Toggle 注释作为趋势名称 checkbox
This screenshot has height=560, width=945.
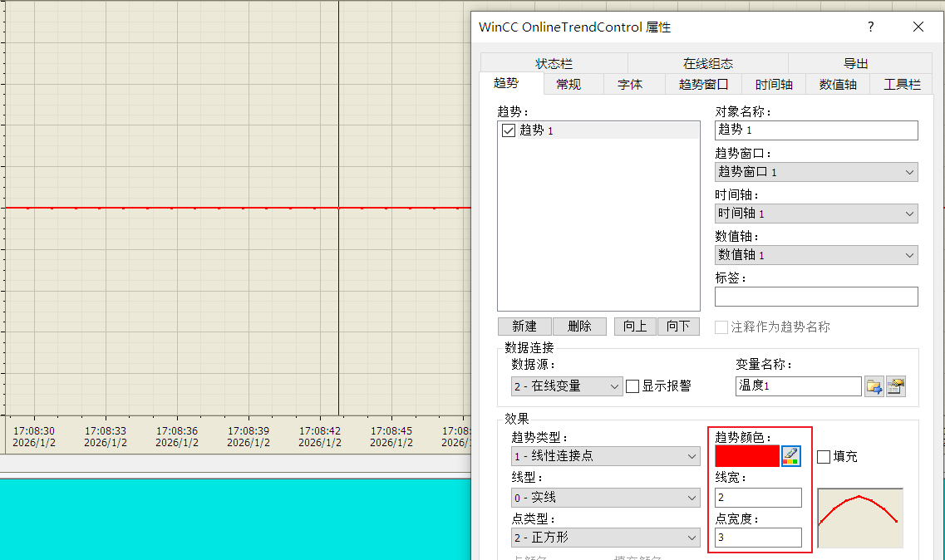[x=721, y=327]
